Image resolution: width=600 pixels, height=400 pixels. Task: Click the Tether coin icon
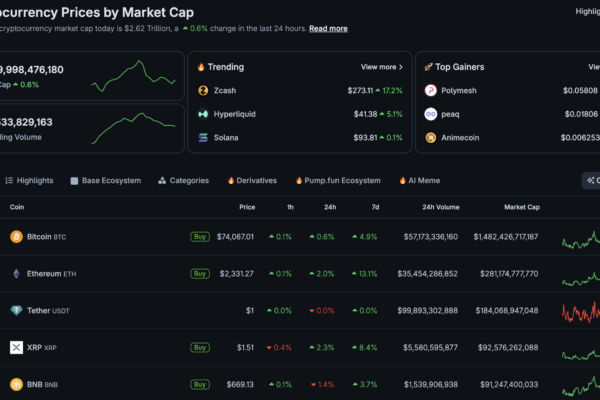(16, 310)
